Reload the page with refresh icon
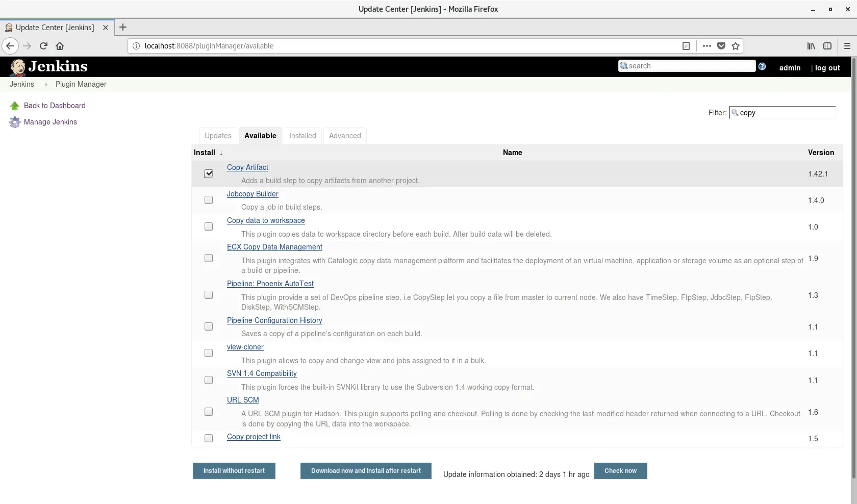The image size is (857, 504). click(43, 46)
